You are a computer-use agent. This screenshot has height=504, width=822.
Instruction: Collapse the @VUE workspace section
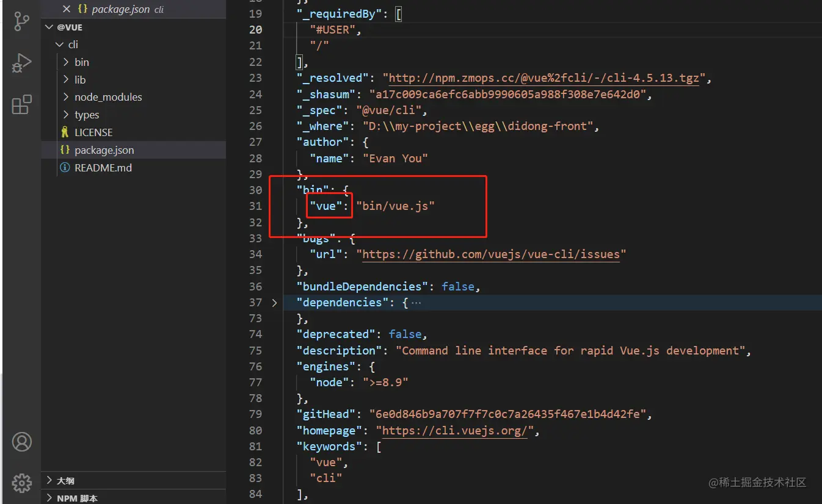(49, 27)
